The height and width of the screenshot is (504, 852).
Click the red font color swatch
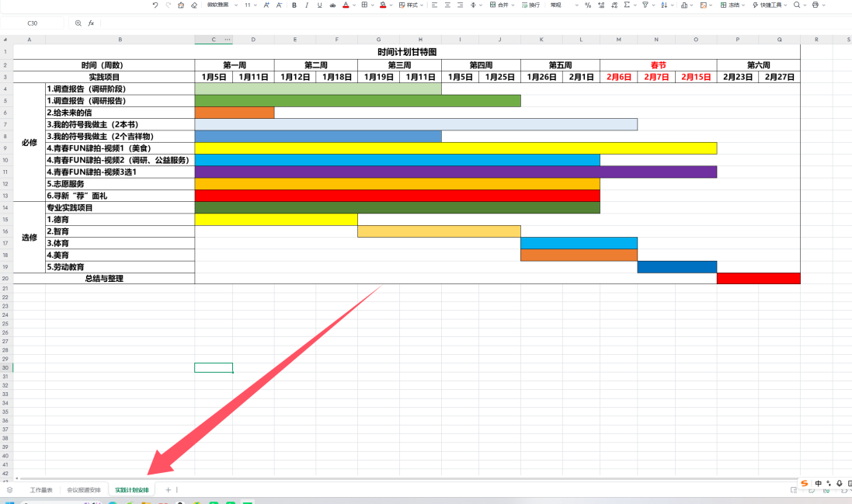click(346, 5)
